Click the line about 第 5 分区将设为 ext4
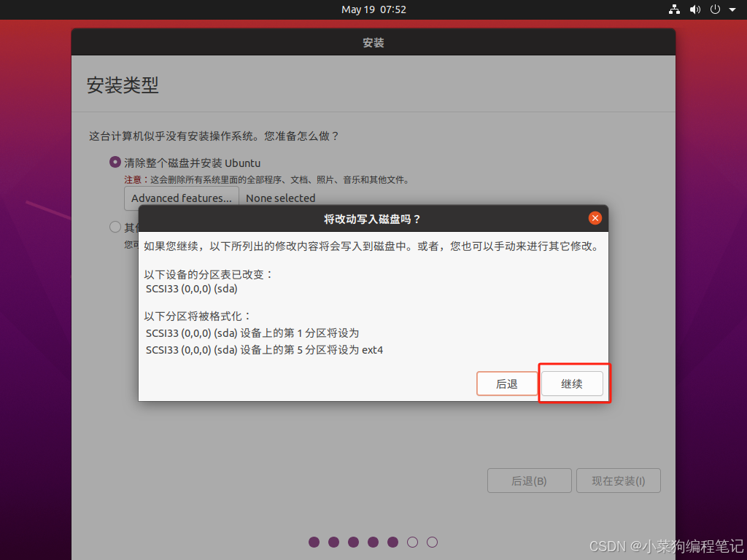 tap(264, 350)
